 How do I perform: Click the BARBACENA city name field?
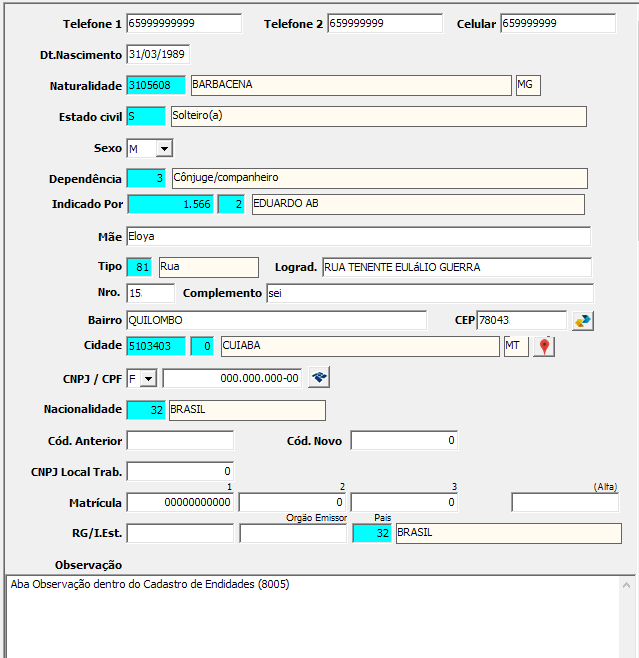[351, 85]
